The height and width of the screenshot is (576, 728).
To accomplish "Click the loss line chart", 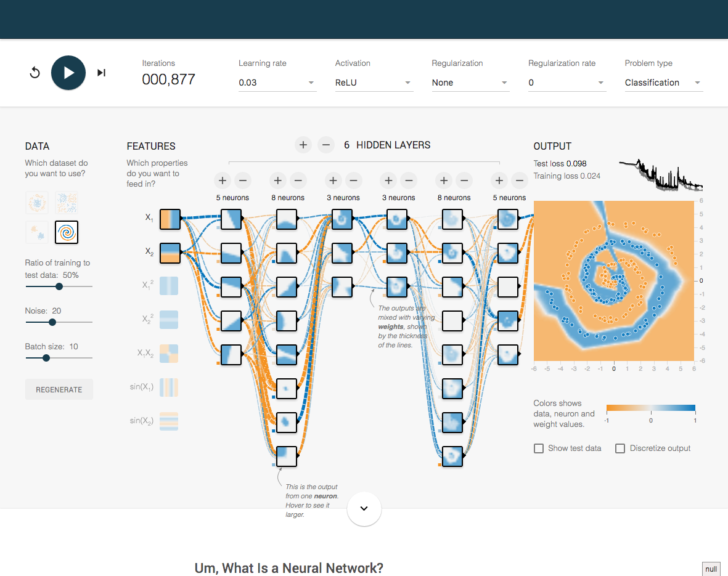I will [x=661, y=175].
